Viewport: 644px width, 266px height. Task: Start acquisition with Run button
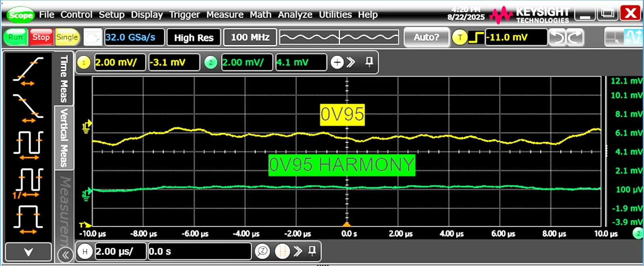pos(16,37)
